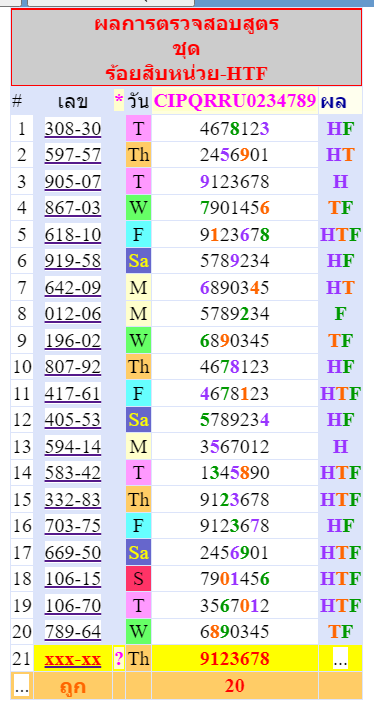Click row number 13 in the # column
The width and height of the screenshot is (374, 713).
(x=22, y=447)
